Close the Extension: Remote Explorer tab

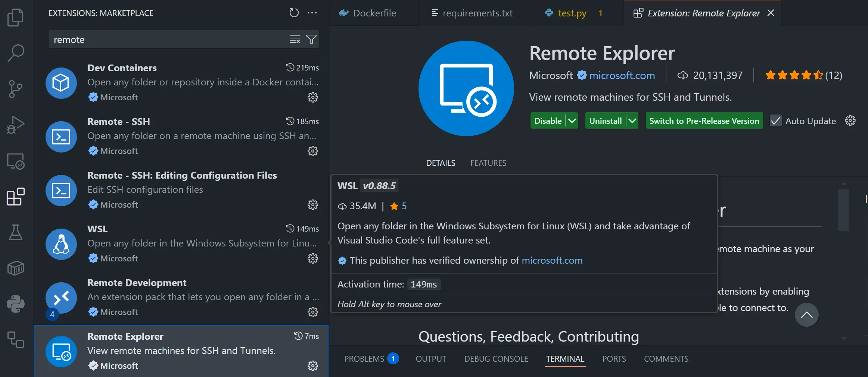point(771,13)
